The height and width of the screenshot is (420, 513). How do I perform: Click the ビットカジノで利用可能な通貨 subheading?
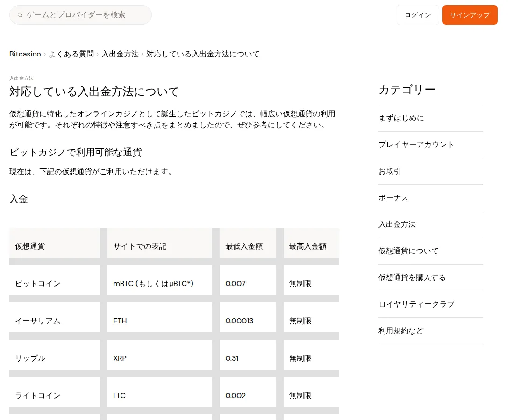click(x=75, y=152)
